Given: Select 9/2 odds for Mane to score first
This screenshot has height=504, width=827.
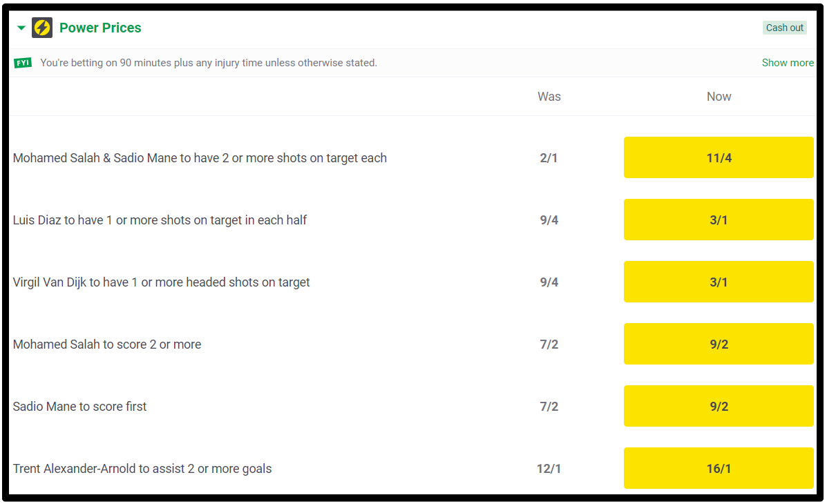Looking at the screenshot, I should pos(719,407).
